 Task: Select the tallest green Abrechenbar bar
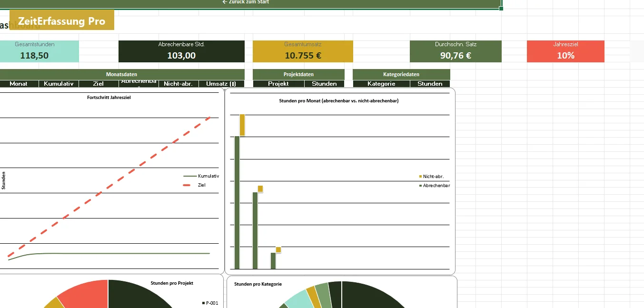pos(237,203)
